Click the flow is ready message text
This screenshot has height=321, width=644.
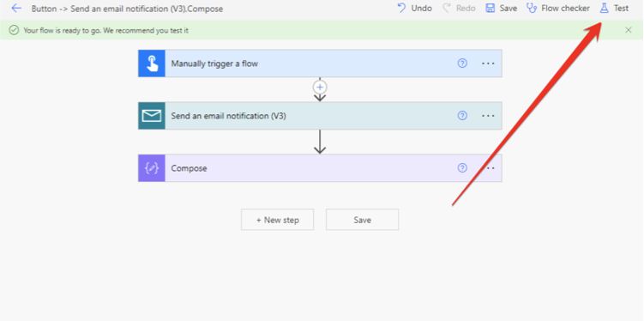pos(106,30)
